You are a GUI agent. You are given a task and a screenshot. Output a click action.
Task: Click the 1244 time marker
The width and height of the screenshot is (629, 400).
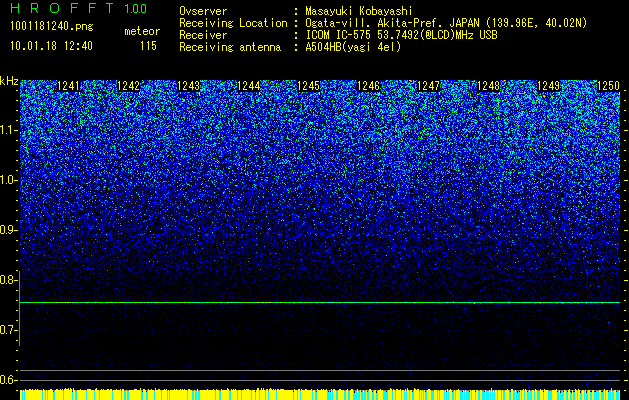point(249,85)
